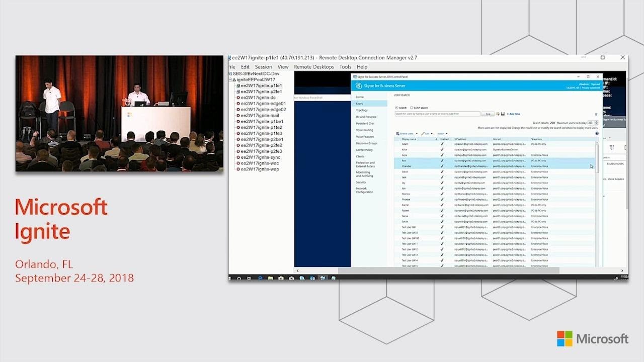
Task: Click disconnected icon of ee2W17ignite-p1fe3
Action: 238,133
